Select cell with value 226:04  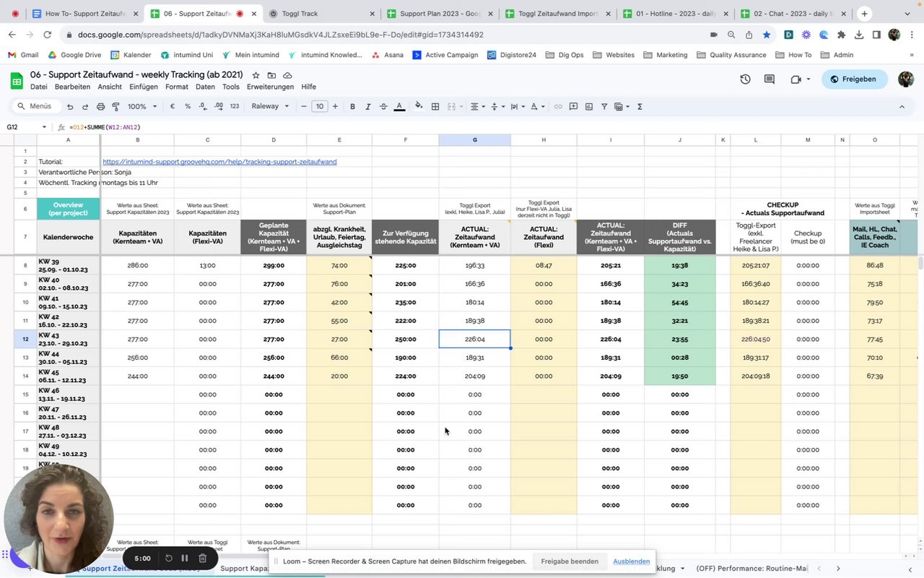474,339
